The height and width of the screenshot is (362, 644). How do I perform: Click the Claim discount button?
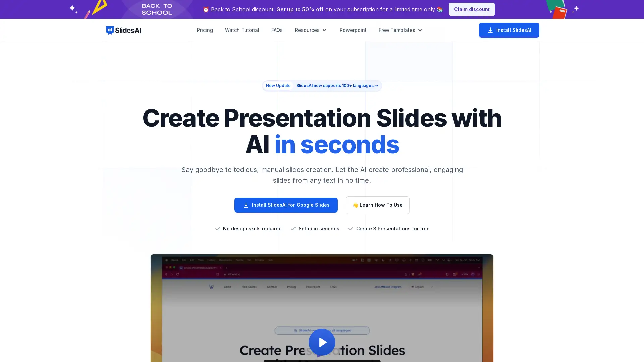point(472,9)
